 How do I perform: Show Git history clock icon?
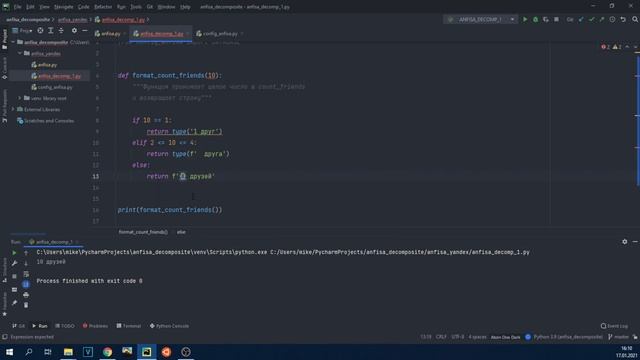(612, 19)
